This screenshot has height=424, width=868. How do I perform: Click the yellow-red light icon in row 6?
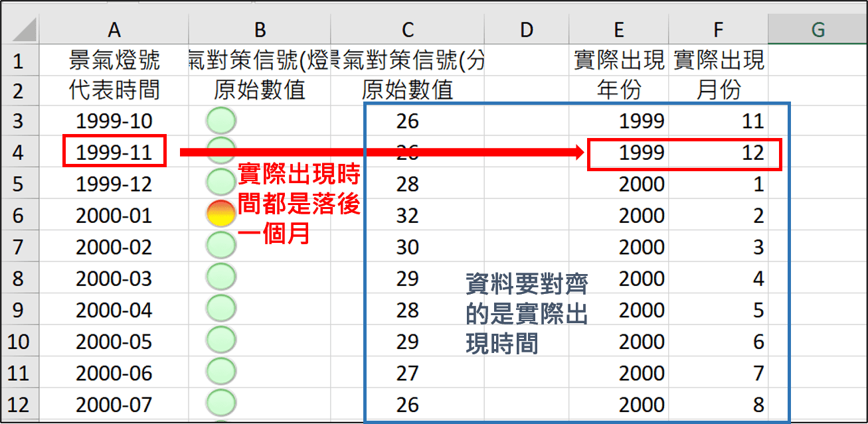221,215
